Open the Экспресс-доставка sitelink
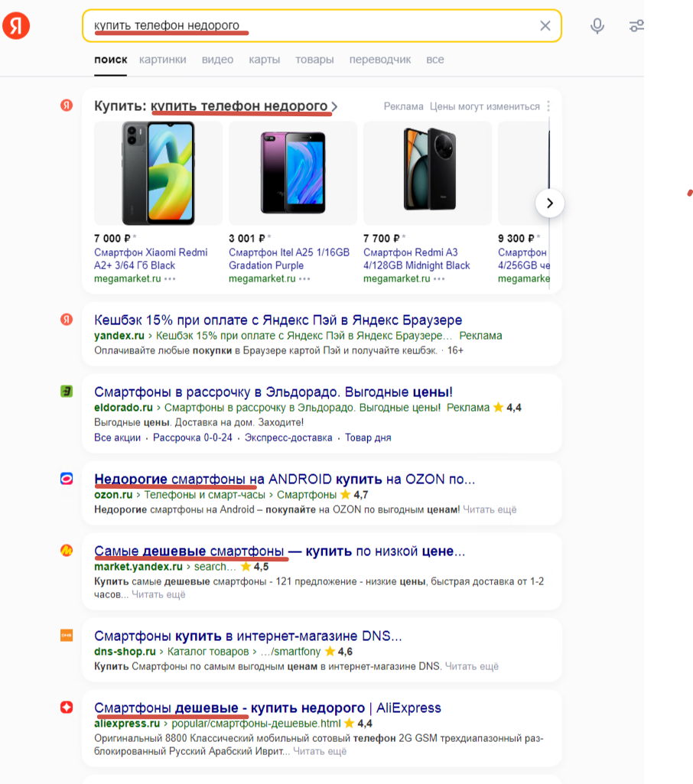Viewport: 693px width, 784px height. click(288, 438)
